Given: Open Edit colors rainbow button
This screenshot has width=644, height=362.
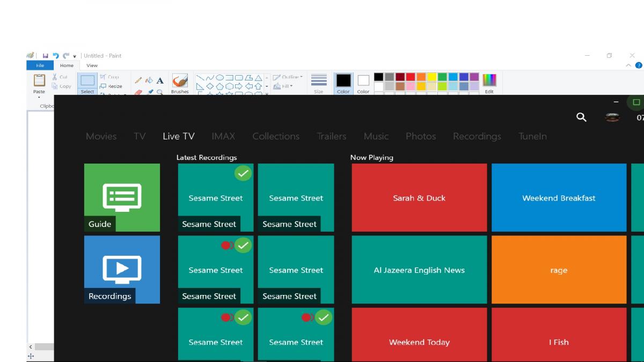Looking at the screenshot, I should (x=489, y=84).
